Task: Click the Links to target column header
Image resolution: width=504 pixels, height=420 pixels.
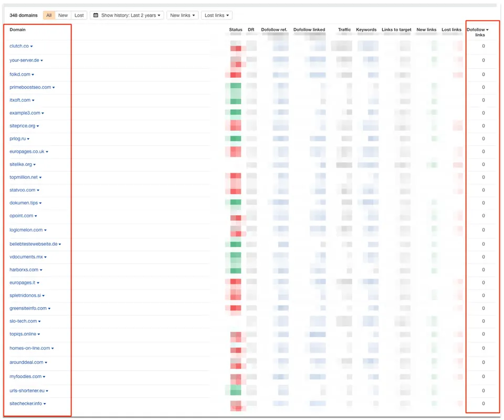Action: [396, 29]
